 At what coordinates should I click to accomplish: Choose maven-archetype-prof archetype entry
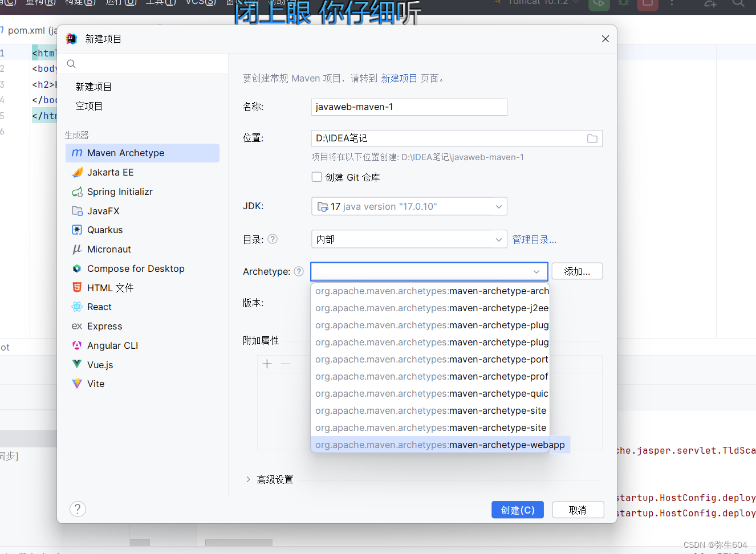coord(430,376)
